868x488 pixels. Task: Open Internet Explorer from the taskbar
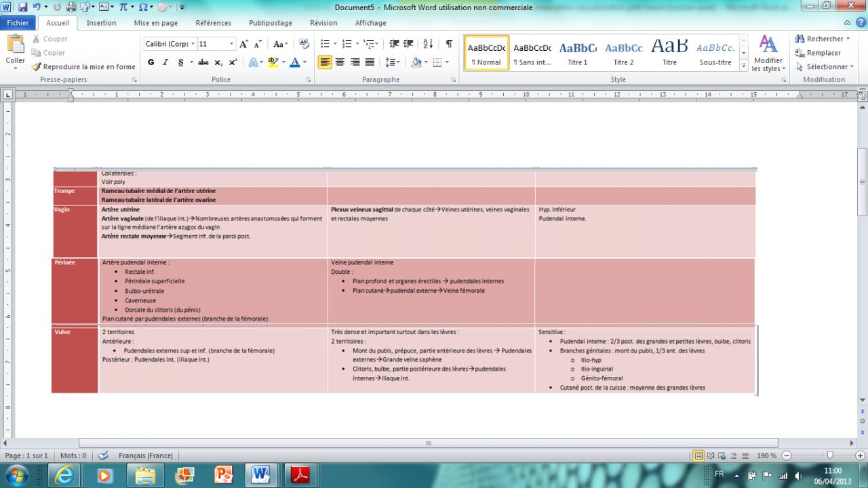pos(65,475)
